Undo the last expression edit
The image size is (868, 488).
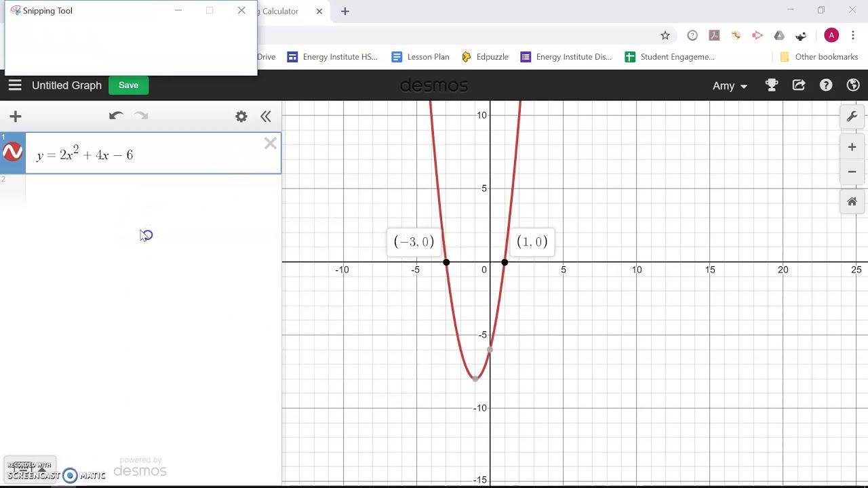pos(116,116)
